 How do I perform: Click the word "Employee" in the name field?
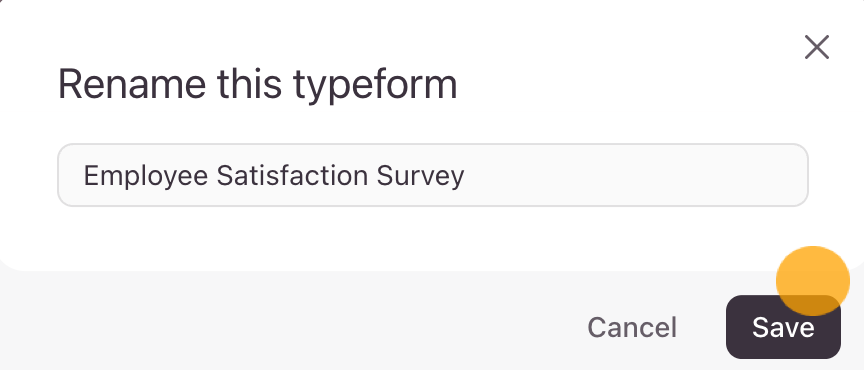point(145,176)
